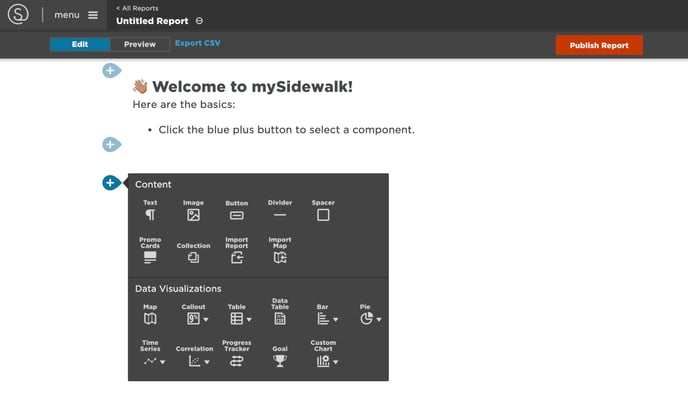688x417 pixels.
Task: Insert a Divider component
Action: (280, 211)
